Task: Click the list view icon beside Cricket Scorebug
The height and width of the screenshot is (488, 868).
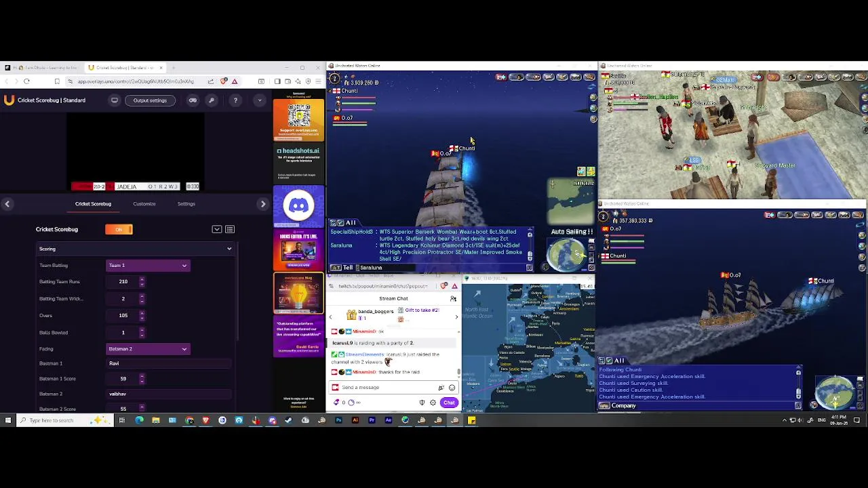Action: tap(230, 229)
